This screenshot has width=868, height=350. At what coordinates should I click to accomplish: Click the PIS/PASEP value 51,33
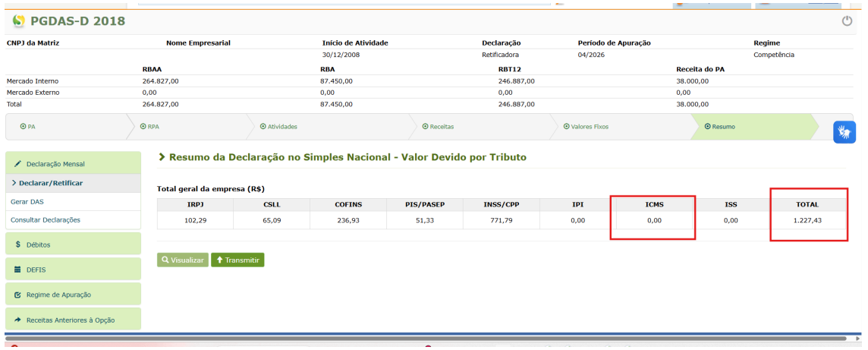click(x=425, y=220)
